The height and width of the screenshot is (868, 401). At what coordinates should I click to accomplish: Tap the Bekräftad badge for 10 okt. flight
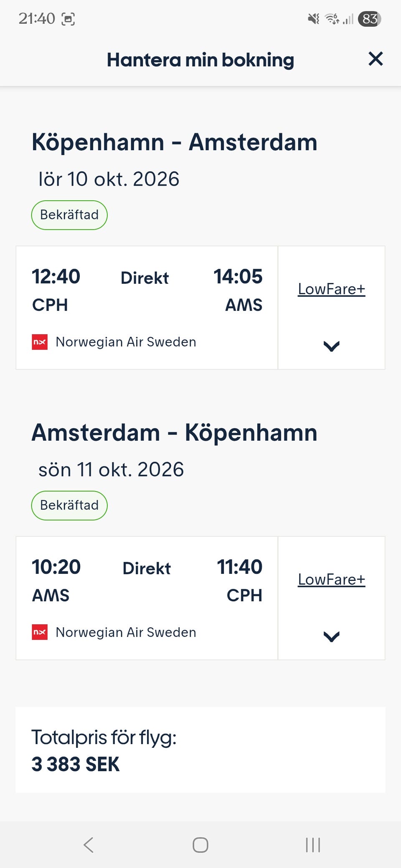(x=69, y=215)
